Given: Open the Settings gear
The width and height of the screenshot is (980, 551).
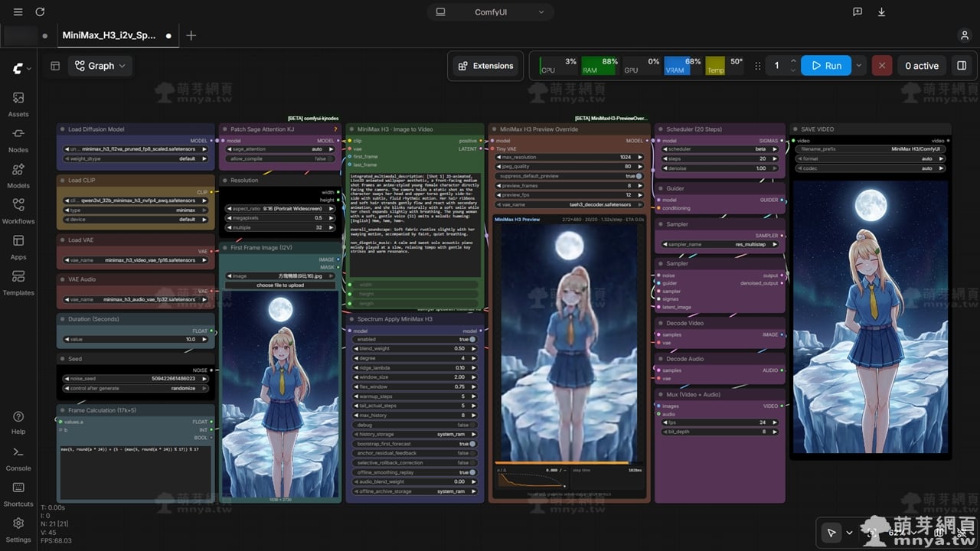Looking at the screenshot, I should (18, 529).
